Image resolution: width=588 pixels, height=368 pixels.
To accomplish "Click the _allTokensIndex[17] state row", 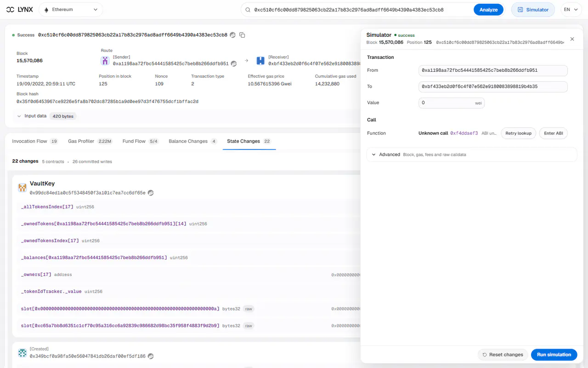I will [x=189, y=207].
